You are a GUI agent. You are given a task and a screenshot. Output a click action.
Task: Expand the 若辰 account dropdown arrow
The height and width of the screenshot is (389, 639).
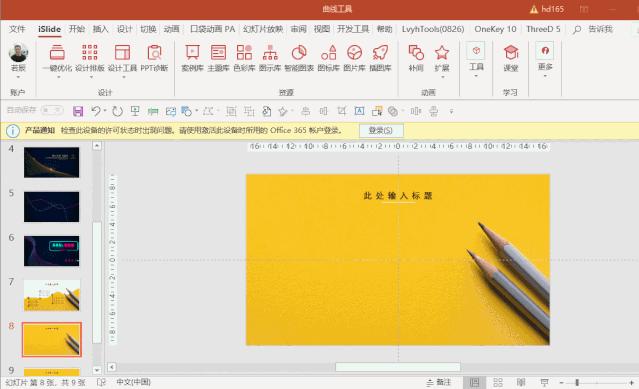pos(18,77)
